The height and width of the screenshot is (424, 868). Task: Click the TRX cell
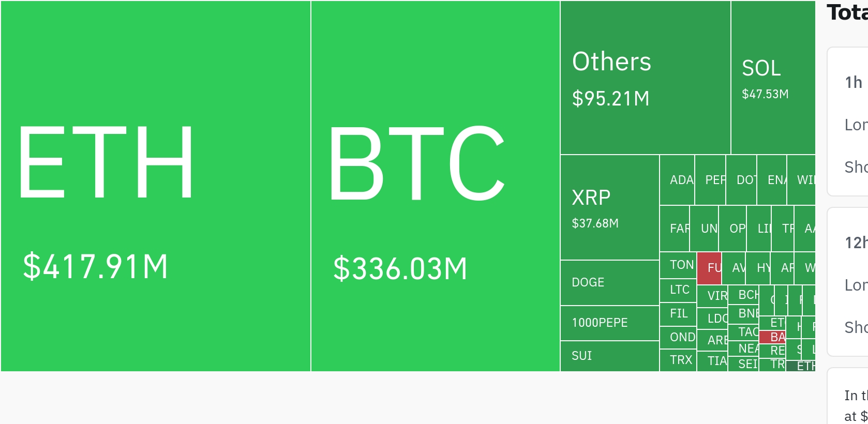pos(678,360)
